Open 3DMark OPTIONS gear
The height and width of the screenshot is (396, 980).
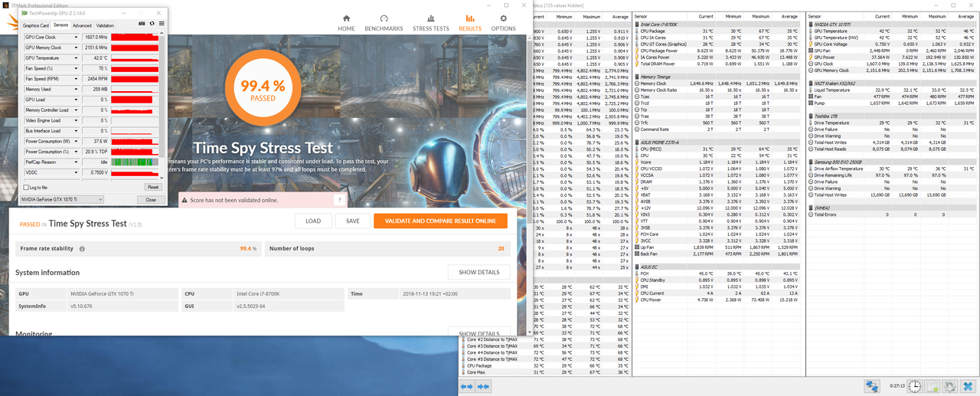tap(503, 23)
